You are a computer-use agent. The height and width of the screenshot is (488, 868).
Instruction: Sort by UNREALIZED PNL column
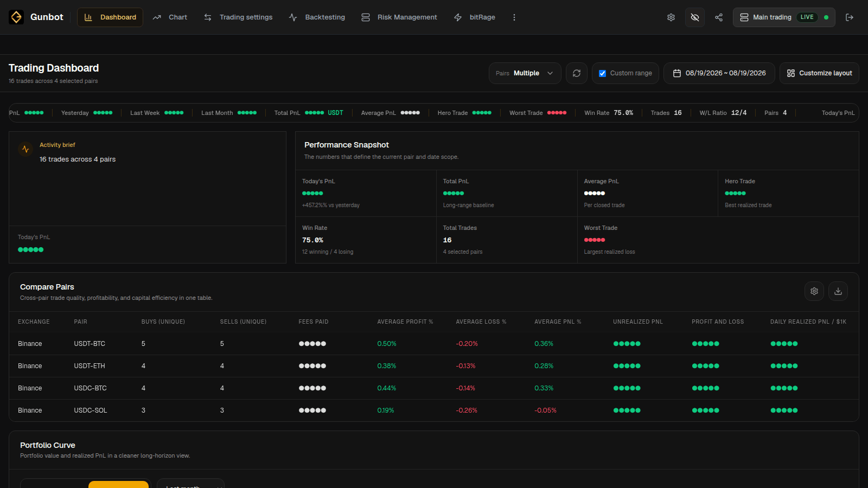(638, 322)
